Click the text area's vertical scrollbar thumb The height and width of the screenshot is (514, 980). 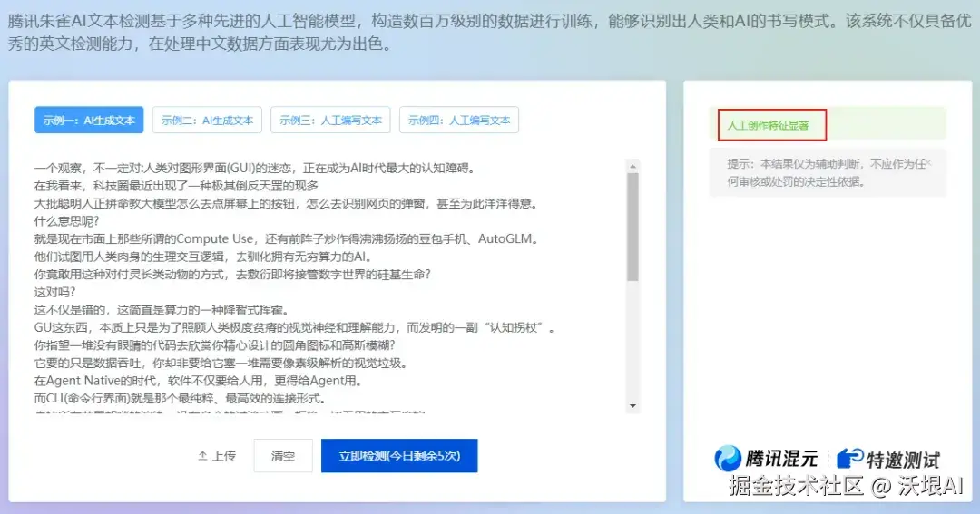pyautogui.click(x=632, y=227)
